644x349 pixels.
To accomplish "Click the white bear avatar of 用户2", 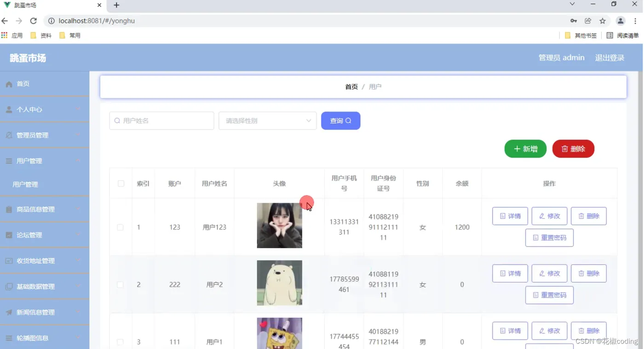I will [280, 283].
